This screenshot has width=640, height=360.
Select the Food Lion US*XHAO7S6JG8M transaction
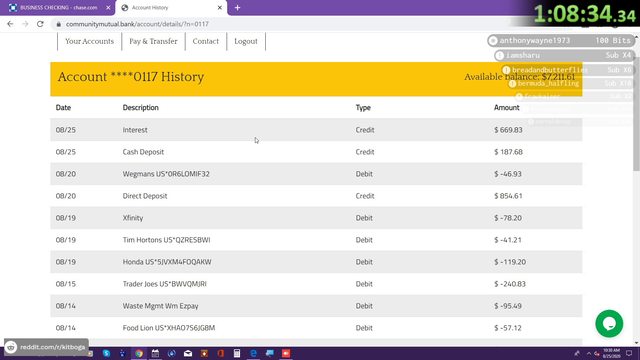pyautogui.click(x=169, y=328)
